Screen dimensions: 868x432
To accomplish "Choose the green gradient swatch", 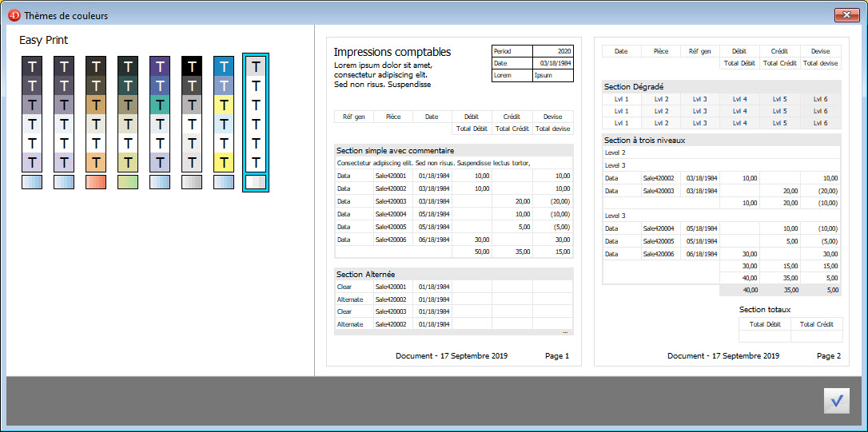I will coord(128,182).
